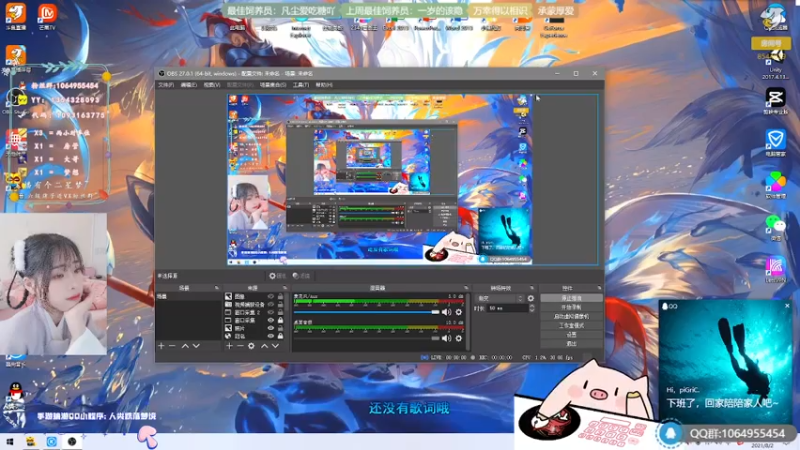Open 场景集合(S) menu in OBS
This screenshot has width=800, height=450.
point(273,85)
